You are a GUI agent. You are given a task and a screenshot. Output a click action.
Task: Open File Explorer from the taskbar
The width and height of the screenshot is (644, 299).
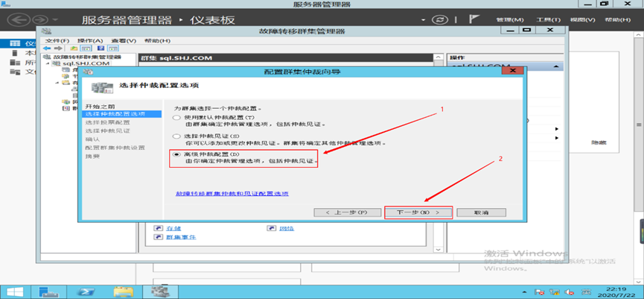tap(123, 292)
